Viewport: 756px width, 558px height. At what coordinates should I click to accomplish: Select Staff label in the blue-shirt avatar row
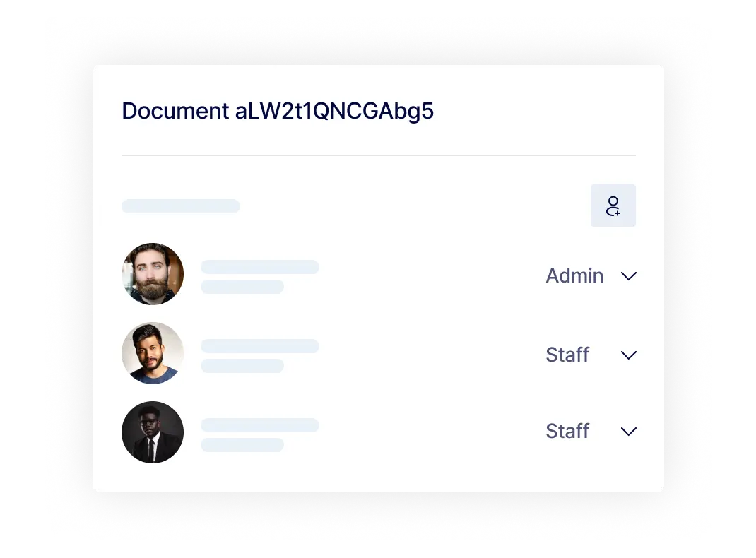click(x=567, y=355)
